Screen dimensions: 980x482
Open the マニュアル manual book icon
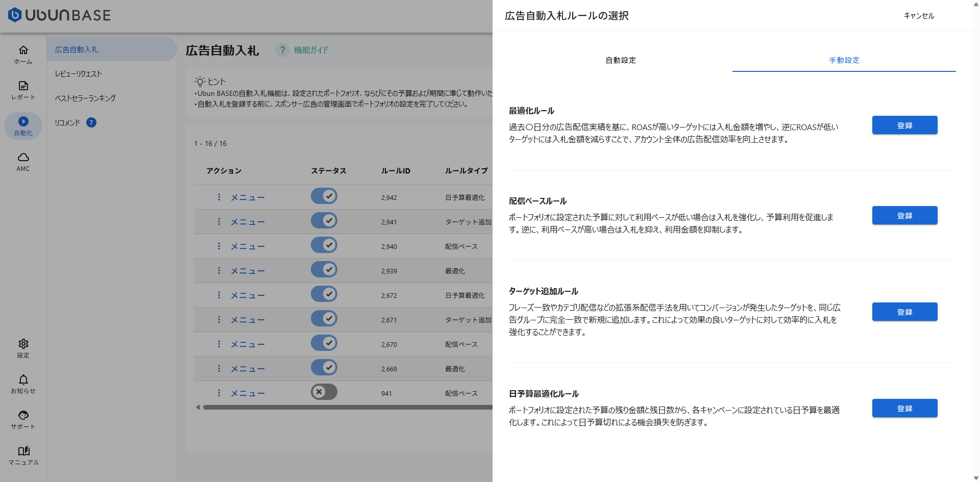click(x=23, y=451)
